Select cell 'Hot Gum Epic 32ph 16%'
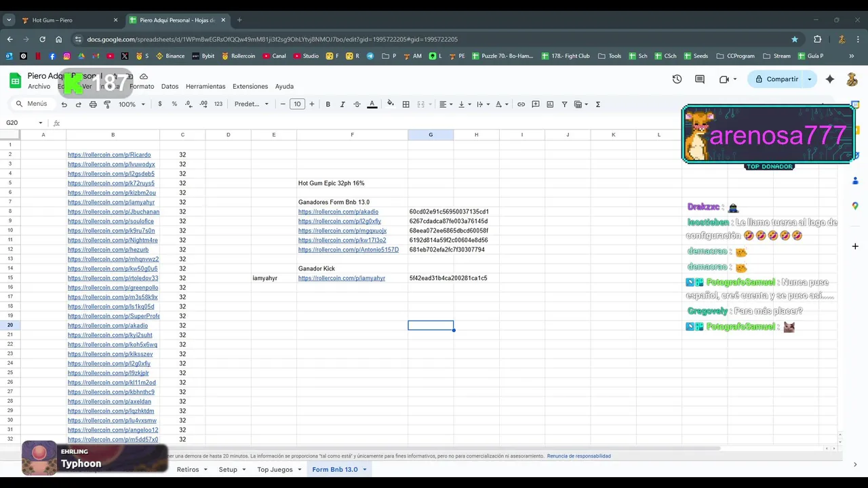Image resolution: width=868 pixels, height=488 pixels. coord(352,184)
